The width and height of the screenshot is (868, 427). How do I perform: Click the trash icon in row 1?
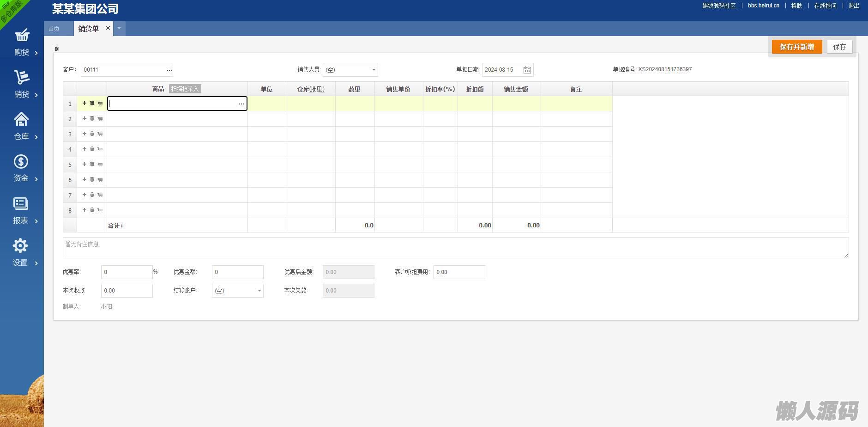point(92,104)
